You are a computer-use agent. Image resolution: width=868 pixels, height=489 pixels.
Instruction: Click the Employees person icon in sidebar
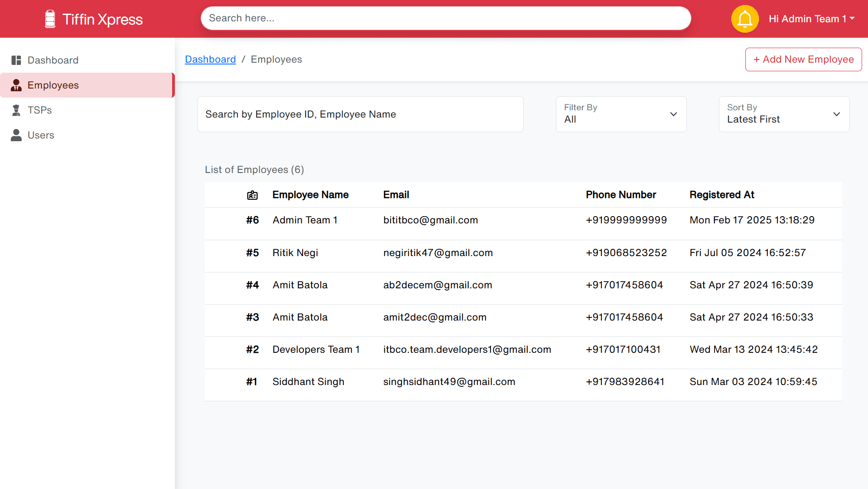pyautogui.click(x=16, y=85)
